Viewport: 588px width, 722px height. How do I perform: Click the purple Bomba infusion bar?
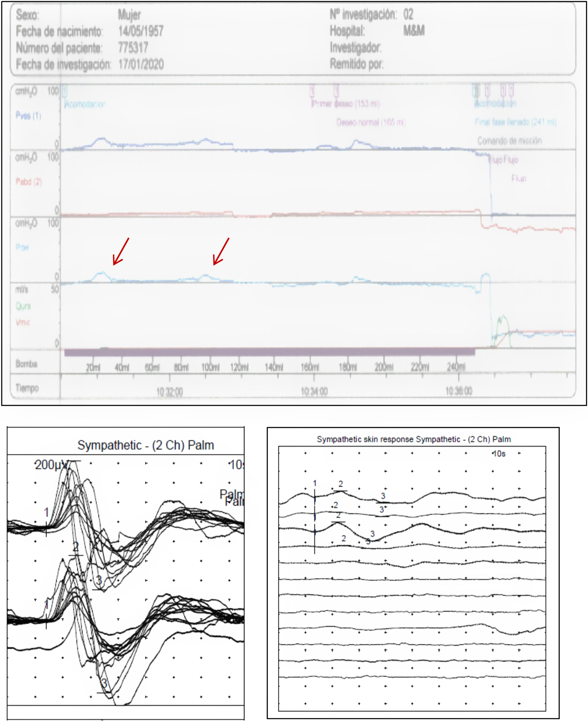pyautogui.click(x=269, y=353)
